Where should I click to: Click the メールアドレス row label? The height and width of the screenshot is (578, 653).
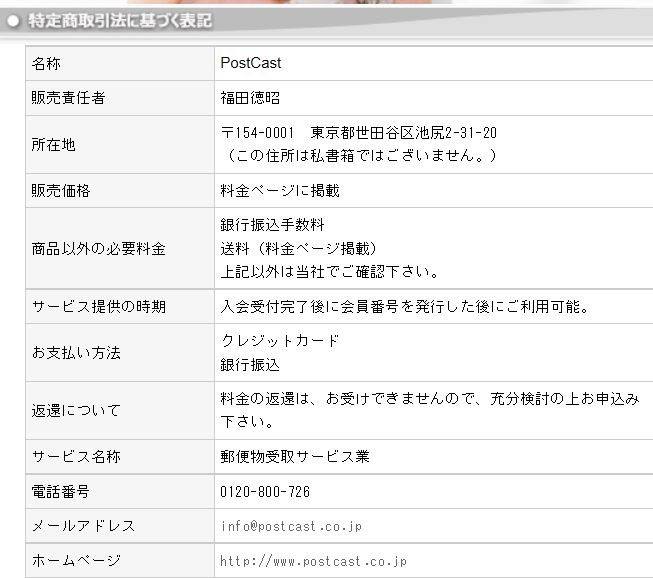83,526
